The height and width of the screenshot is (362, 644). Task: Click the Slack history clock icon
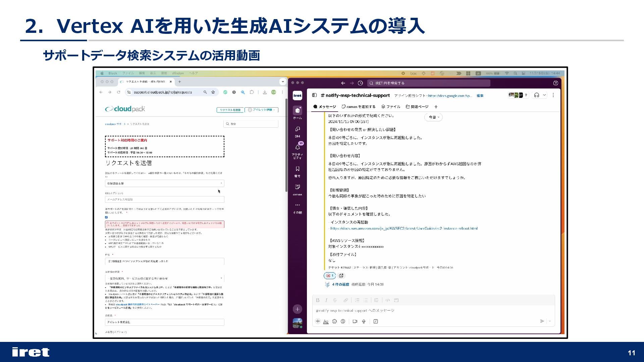coord(360,83)
